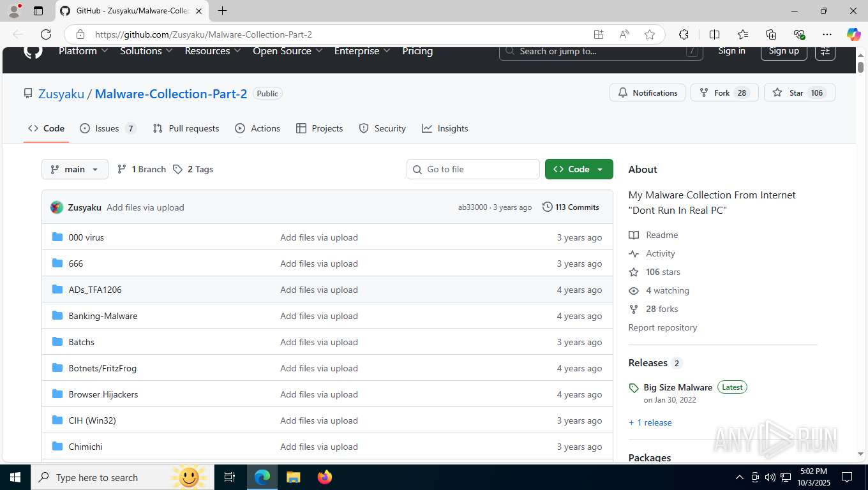Open Favorites list icon in toolbar
Viewport: 868px width, 490px height.
[x=743, y=34]
